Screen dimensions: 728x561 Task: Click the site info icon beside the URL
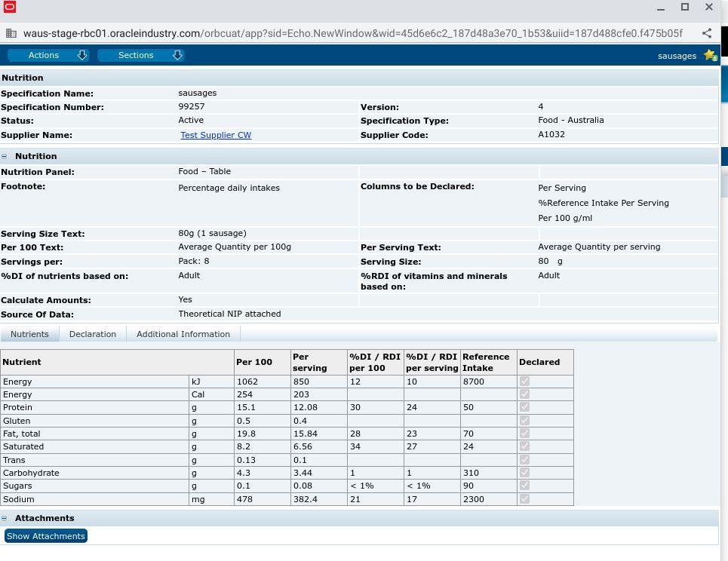coord(11,33)
